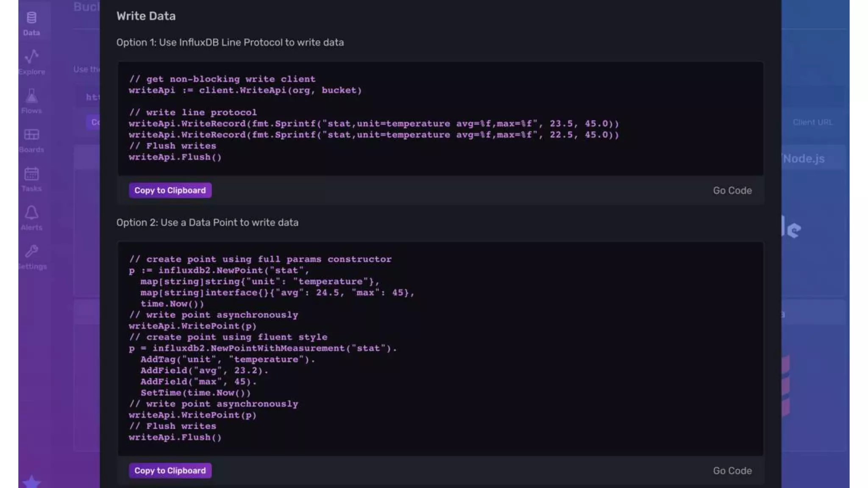Click the Option 2 Data Point subtitle
868x488 pixels.
tap(207, 223)
